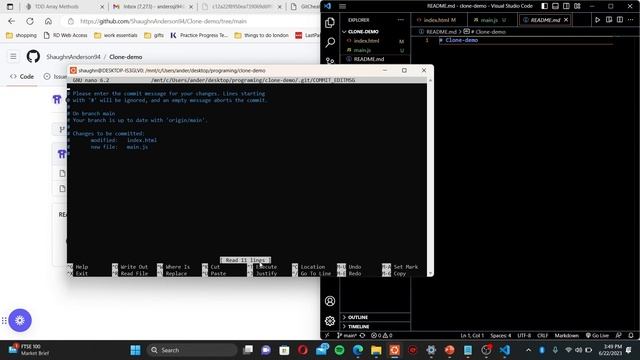
Task: Open errors and warnings count in status bar
Action: (382, 336)
